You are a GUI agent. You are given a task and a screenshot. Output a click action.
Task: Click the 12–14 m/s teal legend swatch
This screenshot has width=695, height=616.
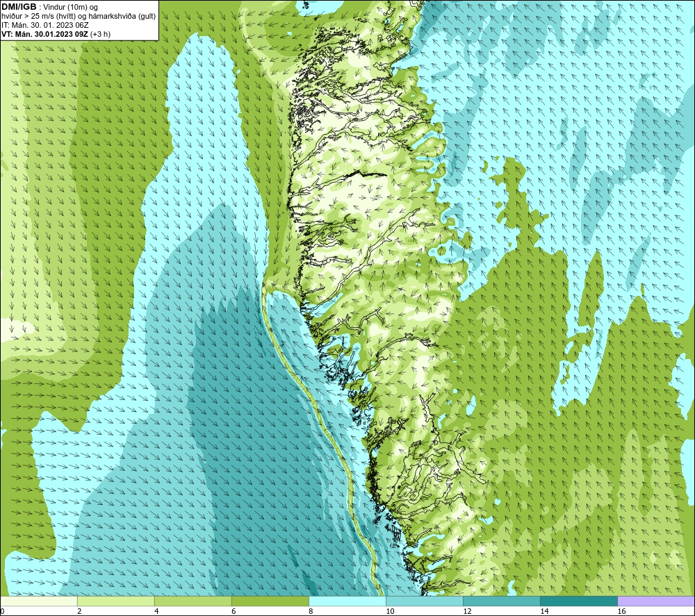502,601
